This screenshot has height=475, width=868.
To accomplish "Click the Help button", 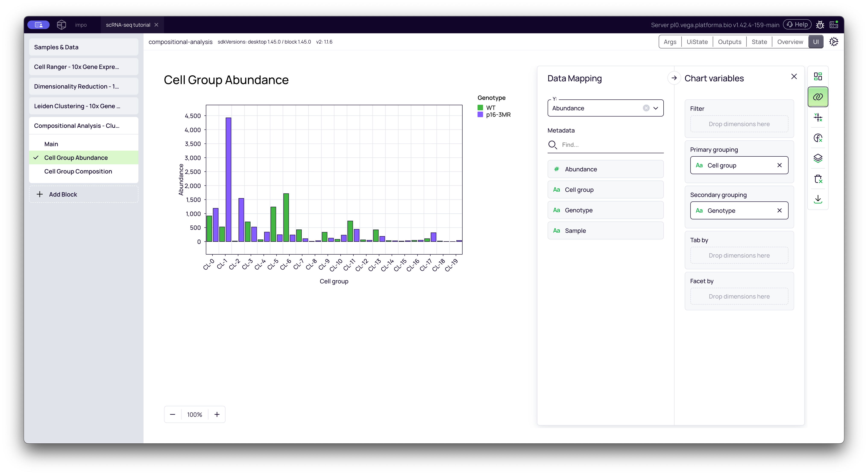I will point(797,25).
